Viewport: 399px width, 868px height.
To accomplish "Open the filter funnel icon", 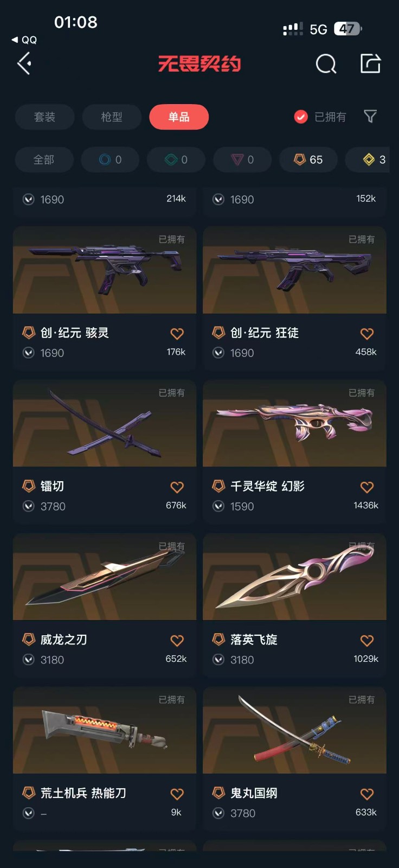I will (x=370, y=117).
